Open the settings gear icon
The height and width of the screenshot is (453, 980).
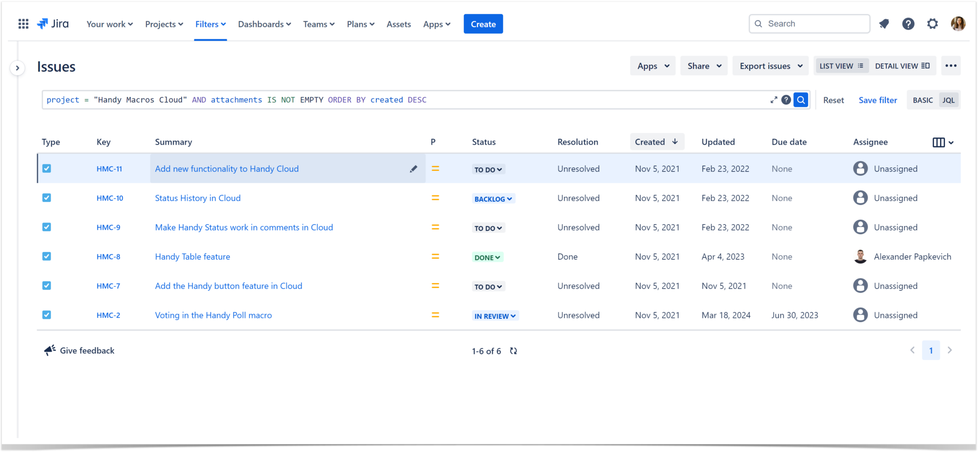click(x=933, y=23)
